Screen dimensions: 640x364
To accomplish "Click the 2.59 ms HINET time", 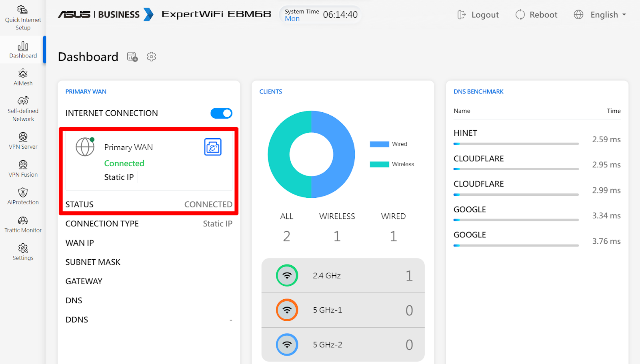I will 606,139.
